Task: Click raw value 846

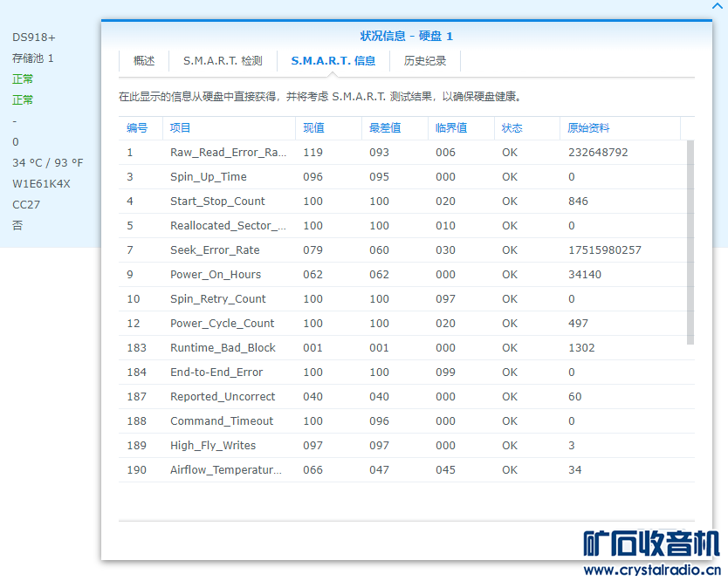Action: pos(578,202)
